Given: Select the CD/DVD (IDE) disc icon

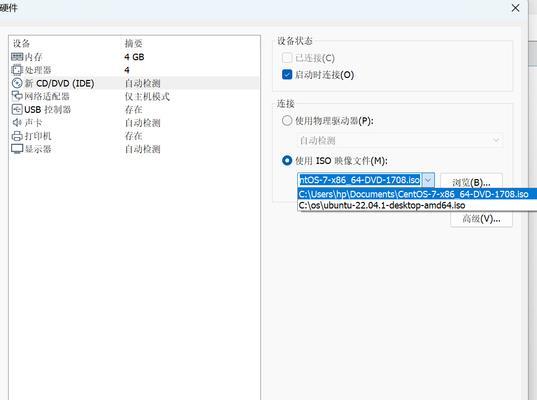Looking at the screenshot, I should coord(17,83).
